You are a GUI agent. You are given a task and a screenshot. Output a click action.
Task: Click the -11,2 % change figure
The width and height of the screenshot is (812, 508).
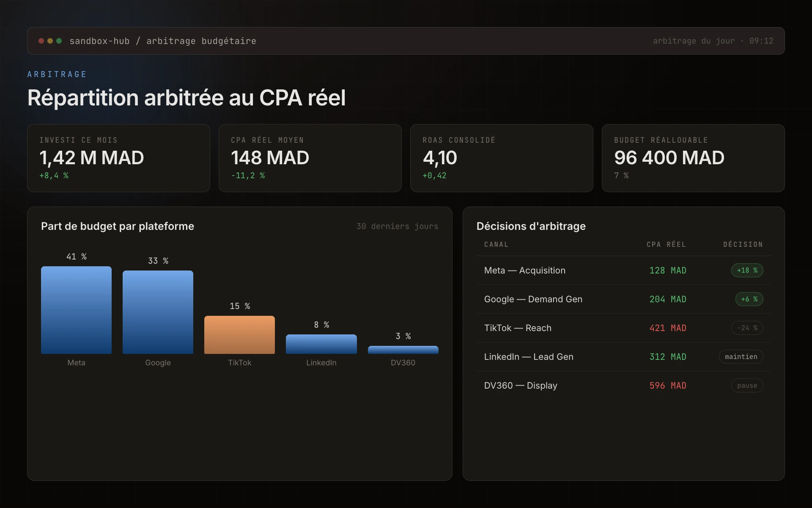click(248, 176)
